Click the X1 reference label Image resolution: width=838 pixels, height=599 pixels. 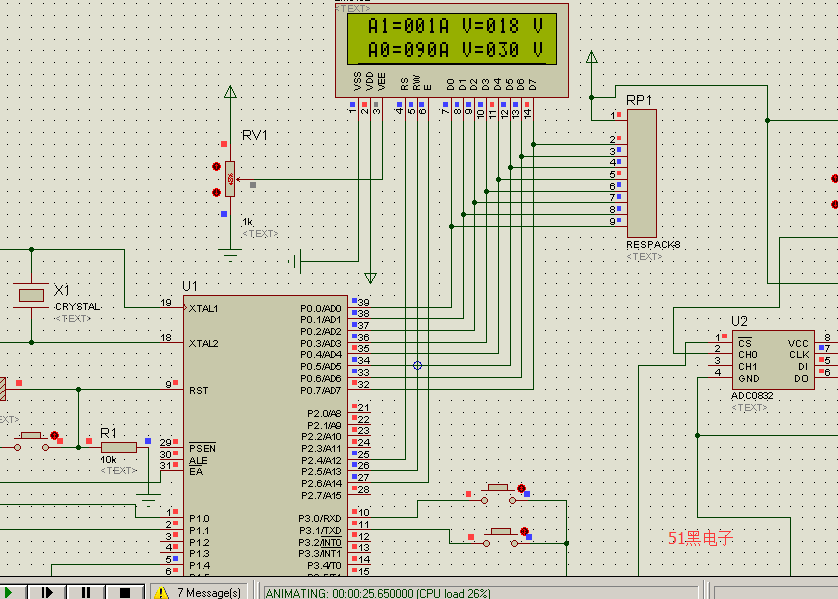pyautogui.click(x=62, y=291)
